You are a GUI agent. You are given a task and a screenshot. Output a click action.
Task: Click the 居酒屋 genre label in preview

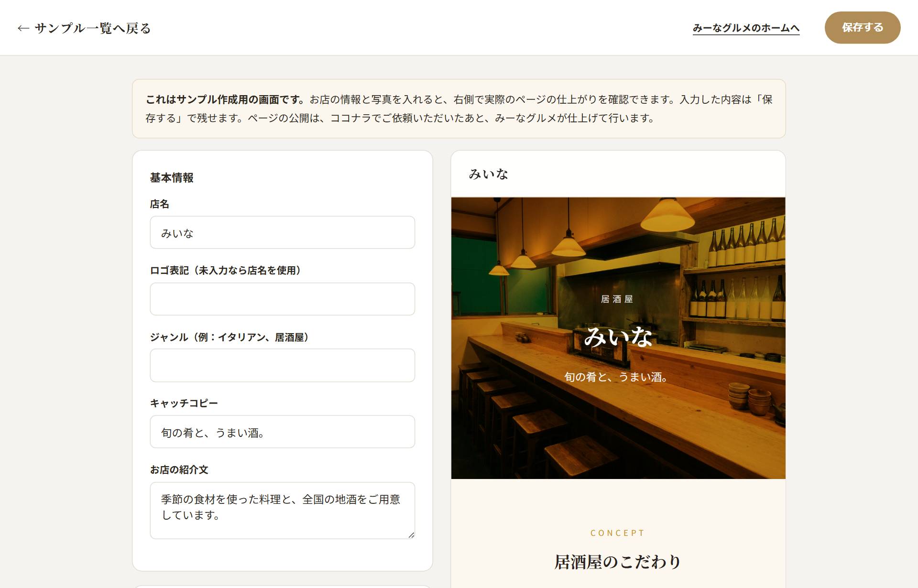pyautogui.click(x=617, y=299)
